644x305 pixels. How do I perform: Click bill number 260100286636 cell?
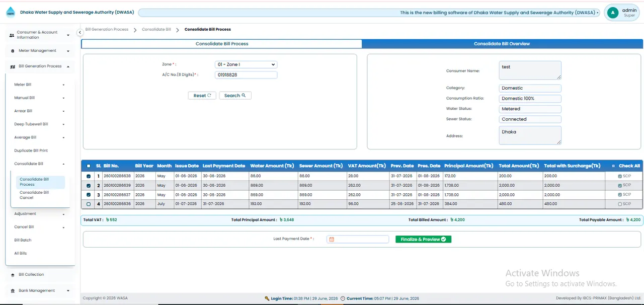[117, 204]
